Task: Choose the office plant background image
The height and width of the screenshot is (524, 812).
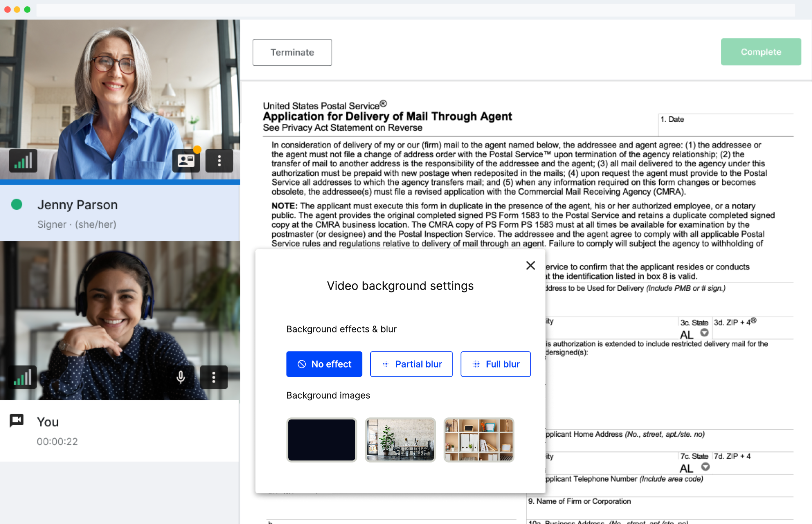Action: [x=400, y=440]
